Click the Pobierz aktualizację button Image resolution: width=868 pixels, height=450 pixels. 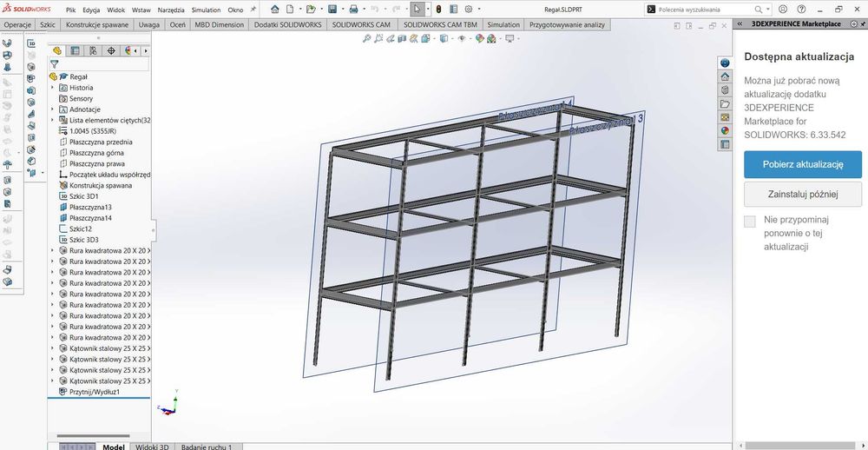pyautogui.click(x=803, y=164)
